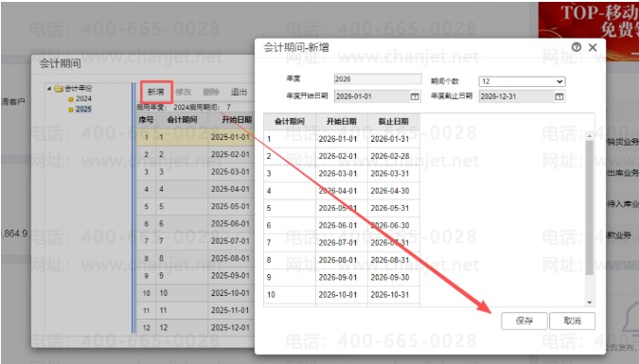Select the 2025-07-01 row in the 会计期间 window
This screenshot has width=639, height=364.
coord(196,241)
